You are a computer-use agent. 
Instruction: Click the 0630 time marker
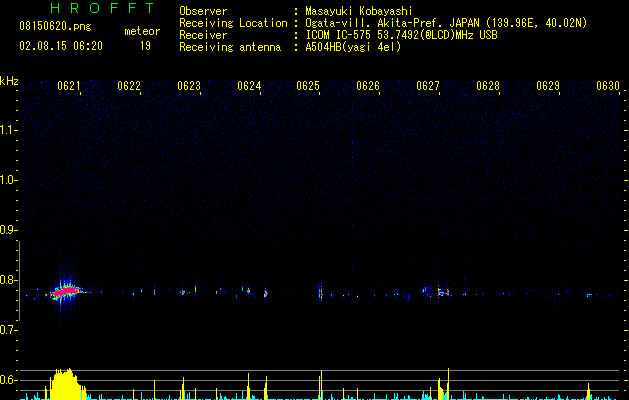tap(608, 86)
